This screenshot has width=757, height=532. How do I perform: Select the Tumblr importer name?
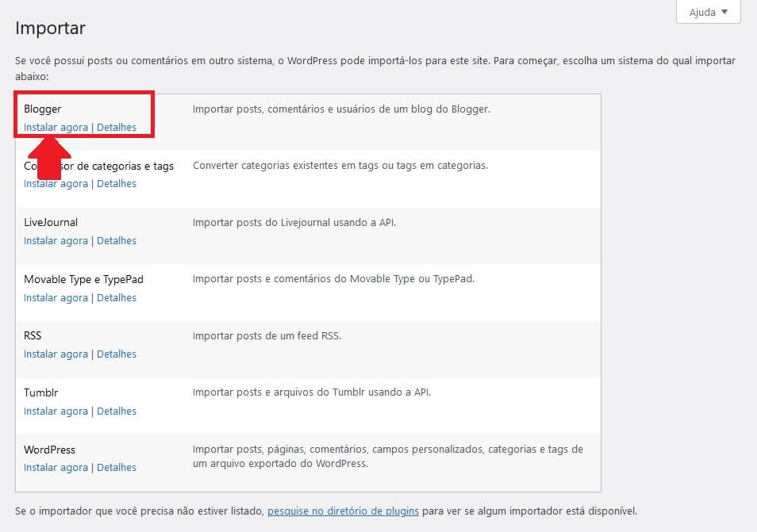coord(41,392)
